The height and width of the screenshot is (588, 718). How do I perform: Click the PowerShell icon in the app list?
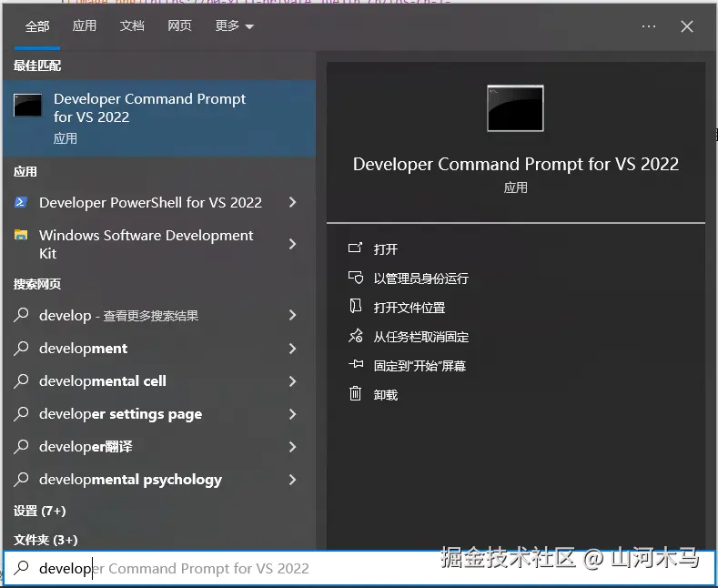pos(21,202)
